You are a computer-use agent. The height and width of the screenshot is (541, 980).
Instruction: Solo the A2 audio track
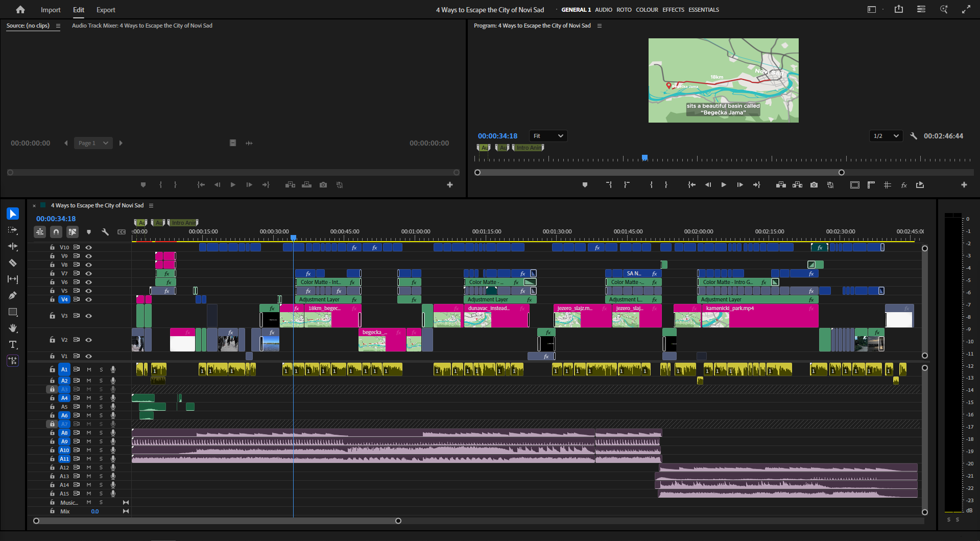101,381
